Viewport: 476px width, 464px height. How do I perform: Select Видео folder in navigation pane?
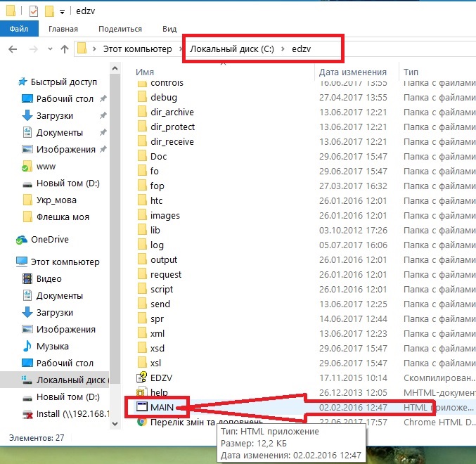click(x=49, y=278)
